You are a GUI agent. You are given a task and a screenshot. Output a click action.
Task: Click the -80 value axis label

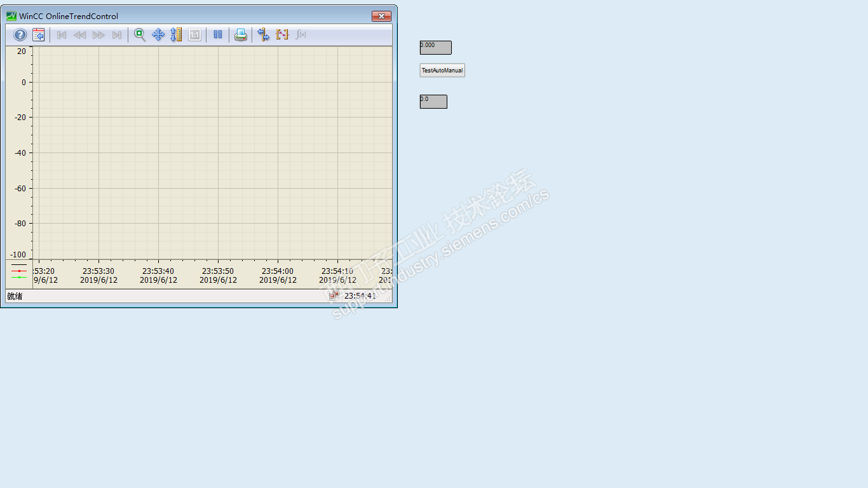point(22,224)
